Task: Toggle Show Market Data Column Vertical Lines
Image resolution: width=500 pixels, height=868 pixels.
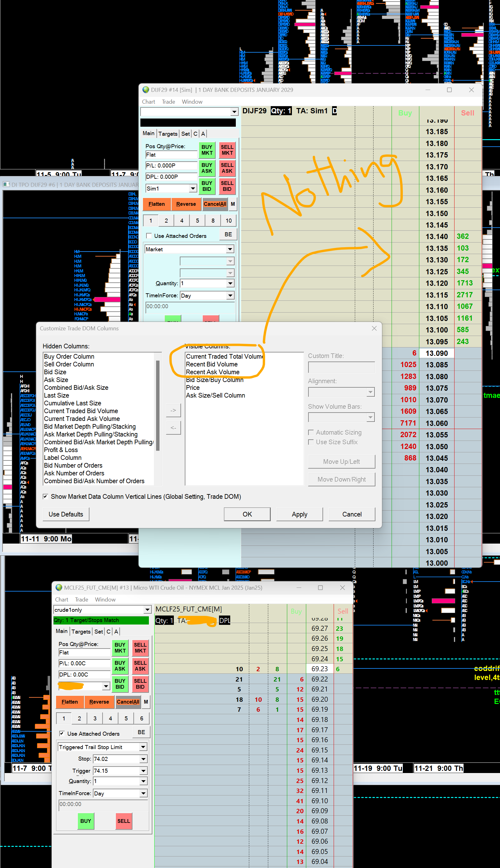Action: pos(45,497)
